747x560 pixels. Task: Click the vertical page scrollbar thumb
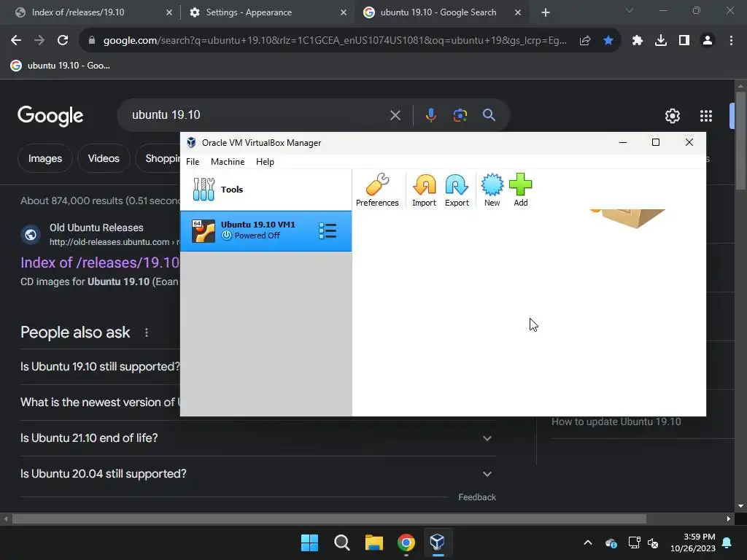[x=740, y=141]
